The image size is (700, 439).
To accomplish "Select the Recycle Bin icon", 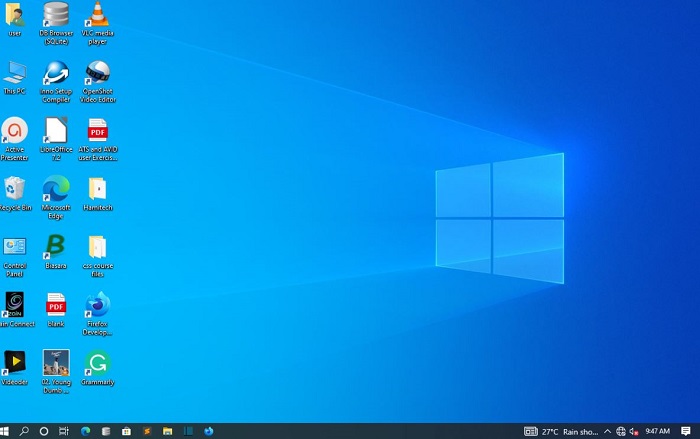I will pyautogui.click(x=15, y=193).
